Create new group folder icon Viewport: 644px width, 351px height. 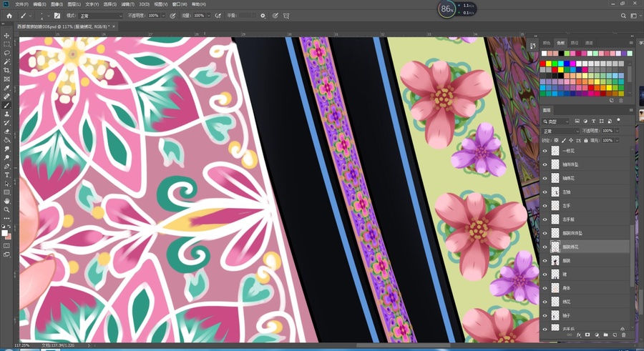coord(605,335)
